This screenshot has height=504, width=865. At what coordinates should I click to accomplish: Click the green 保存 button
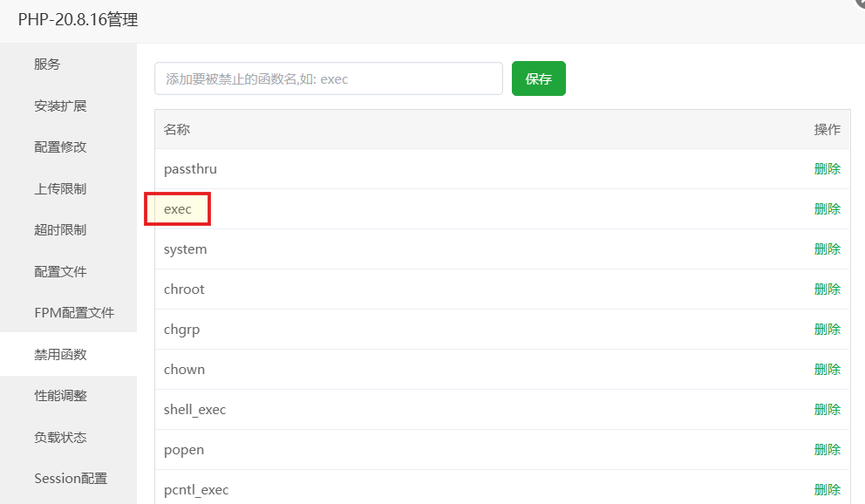[x=538, y=78]
